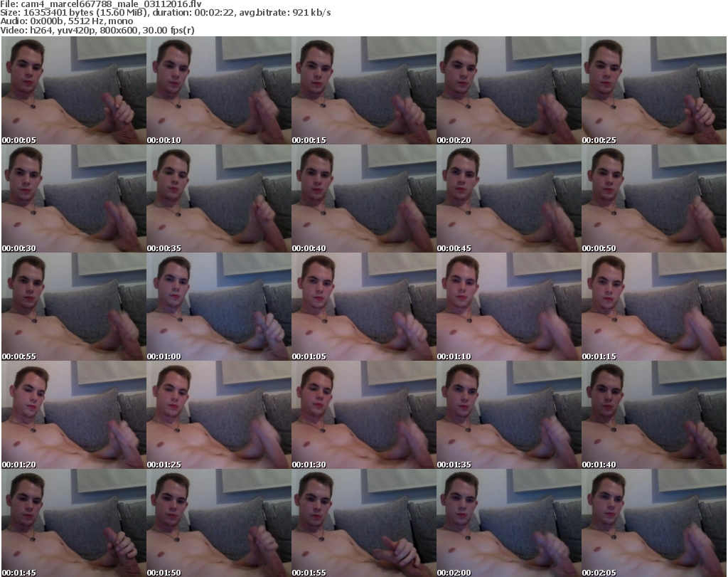
Task: Pick the frame stamped 00:01:25
Action: (219, 415)
